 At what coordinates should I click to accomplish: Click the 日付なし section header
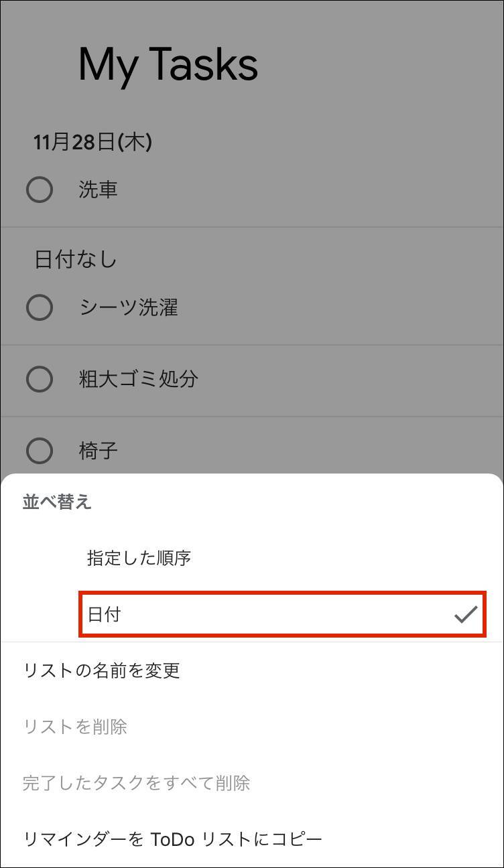(x=76, y=259)
